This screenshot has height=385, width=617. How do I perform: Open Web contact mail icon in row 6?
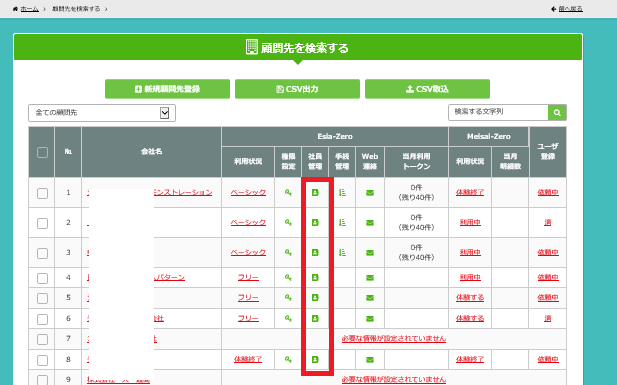pos(370,318)
